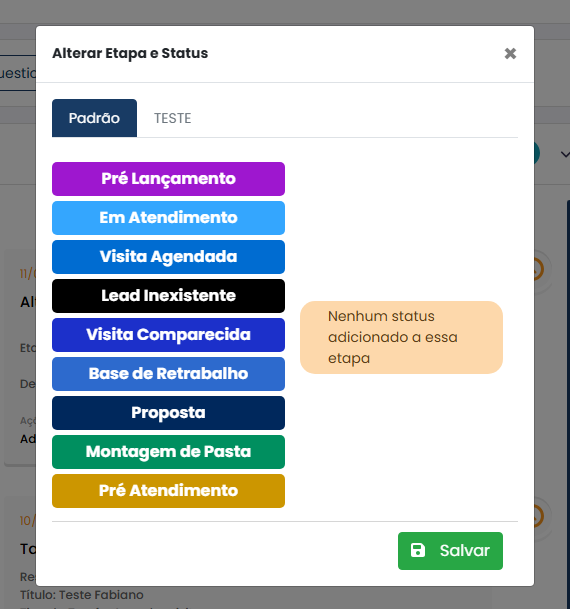Select the Visita Comparecida stage
Image resolution: width=570 pixels, height=609 pixels.
169,335
